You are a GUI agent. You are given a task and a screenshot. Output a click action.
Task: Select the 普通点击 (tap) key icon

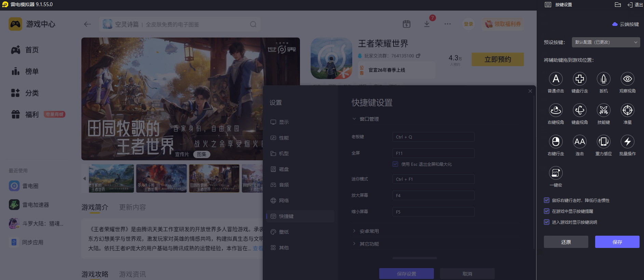(x=556, y=79)
